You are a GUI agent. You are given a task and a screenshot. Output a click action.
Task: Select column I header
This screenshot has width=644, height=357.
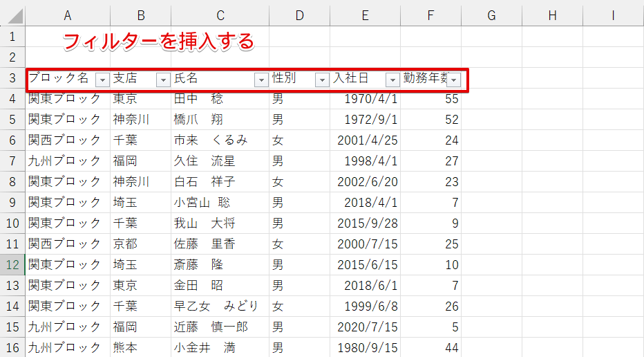613,16
